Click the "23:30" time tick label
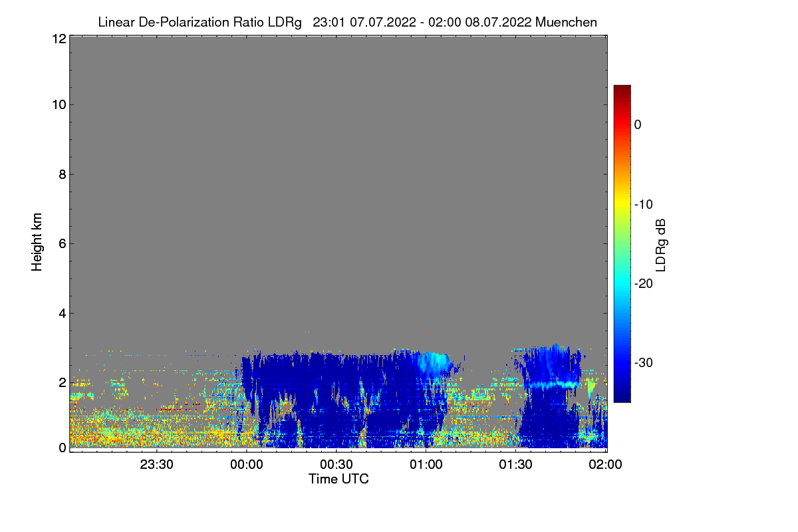This screenshot has height=532, width=798. 157,465
